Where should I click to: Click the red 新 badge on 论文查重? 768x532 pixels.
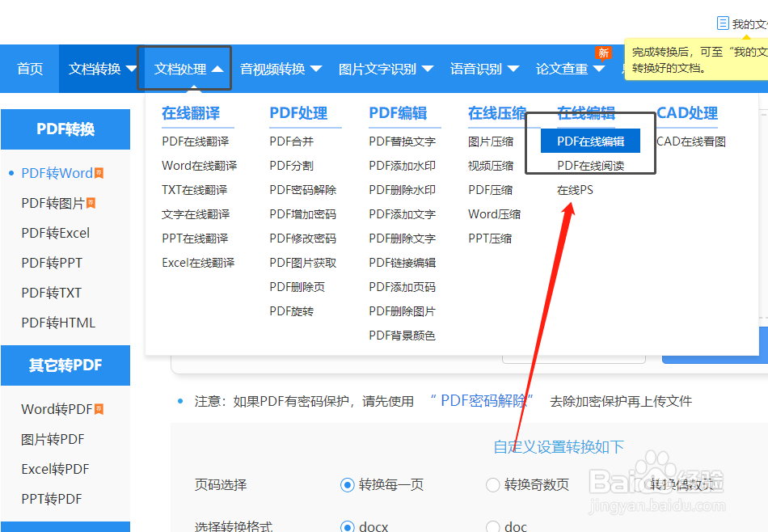[x=603, y=51]
